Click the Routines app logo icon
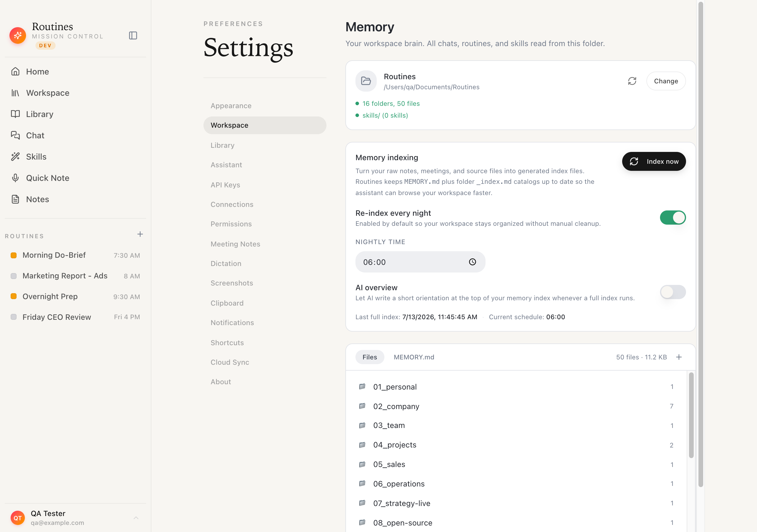The height and width of the screenshot is (532, 757). 18,35
